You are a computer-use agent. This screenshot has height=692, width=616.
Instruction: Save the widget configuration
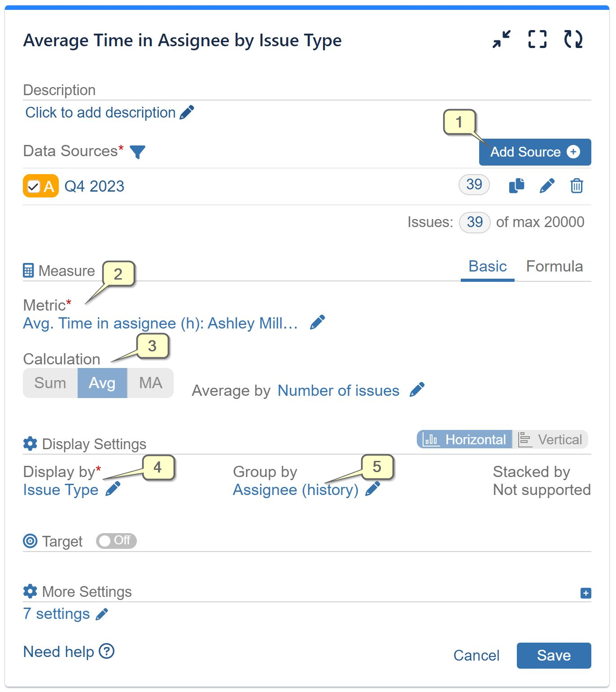click(x=554, y=656)
